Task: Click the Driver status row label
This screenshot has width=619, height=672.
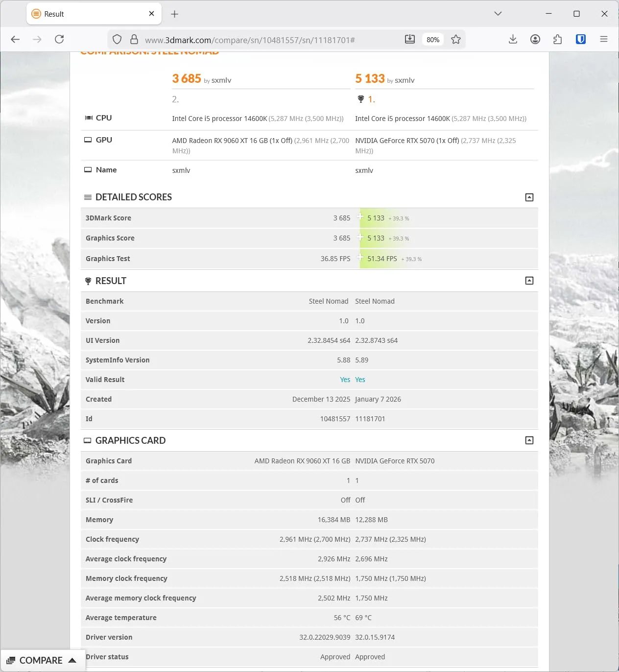Action: coord(107,657)
